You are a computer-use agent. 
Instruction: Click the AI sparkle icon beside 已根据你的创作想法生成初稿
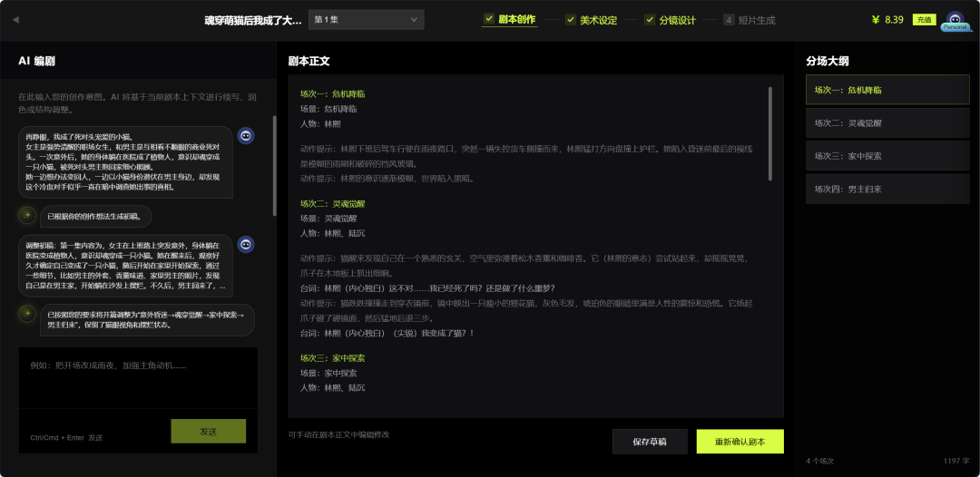click(27, 216)
